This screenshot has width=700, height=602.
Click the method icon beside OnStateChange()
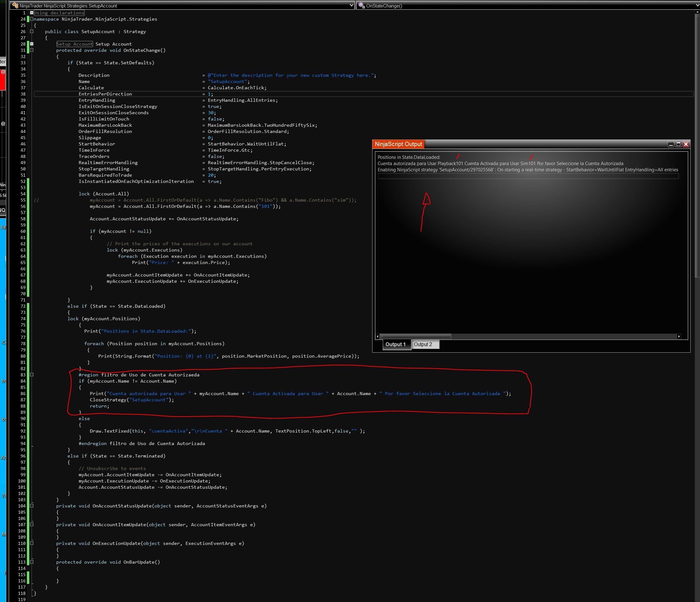coord(362,5)
